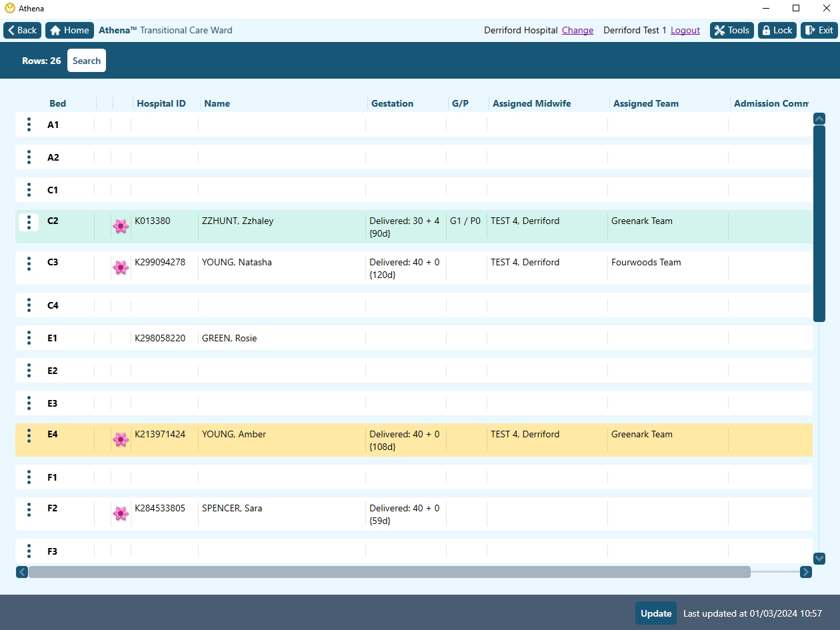
Task: Sort by Assigned Midwife column header
Action: pos(532,103)
